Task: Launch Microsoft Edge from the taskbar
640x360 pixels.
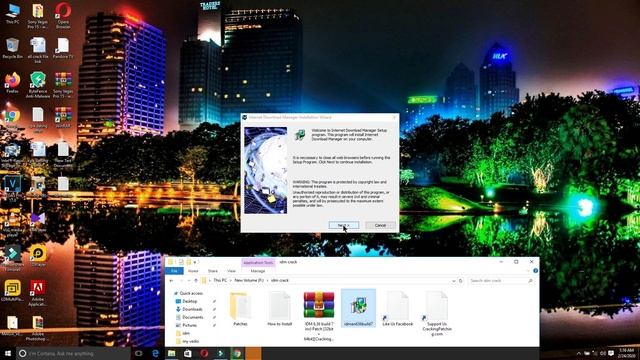Action: (x=156, y=353)
